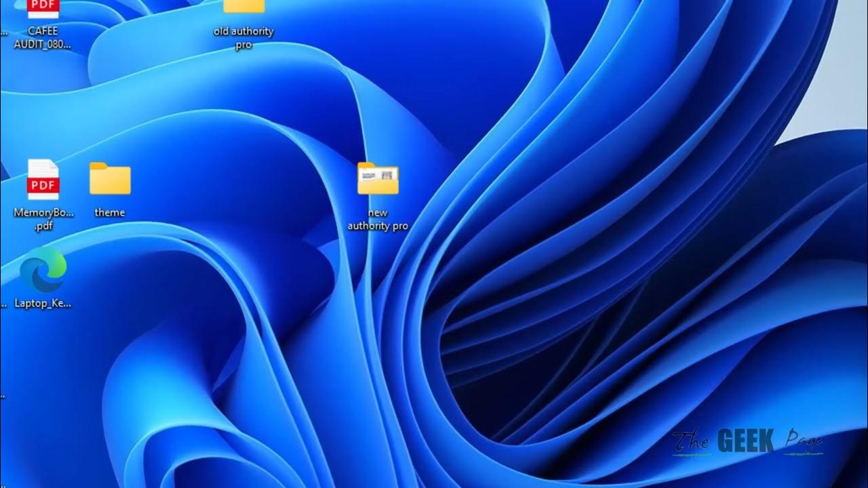Select the old authority pro folder
The height and width of the screenshot is (488, 868).
243,6
